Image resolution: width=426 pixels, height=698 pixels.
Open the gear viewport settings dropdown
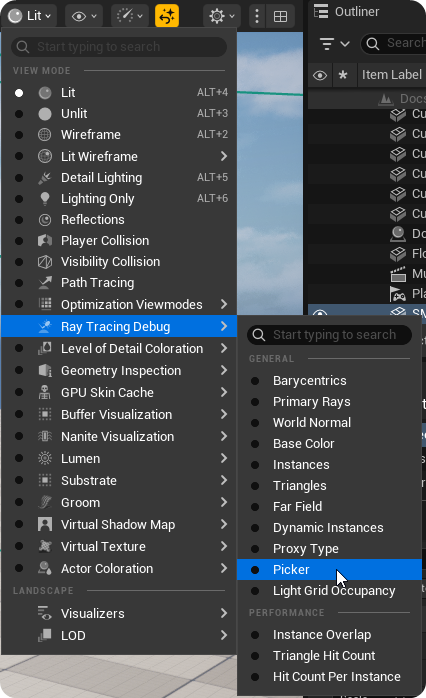(x=221, y=16)
